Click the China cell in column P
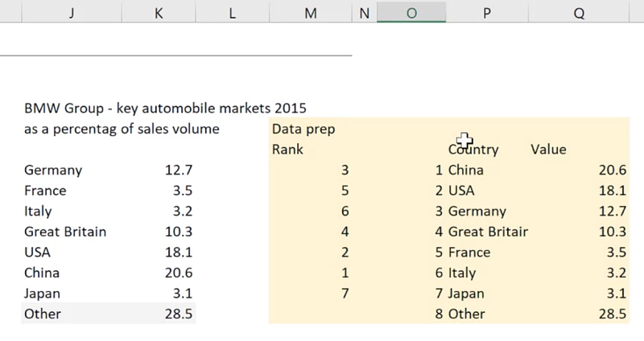The height and width of the screenshot is (341, 644). pos(466,170)
